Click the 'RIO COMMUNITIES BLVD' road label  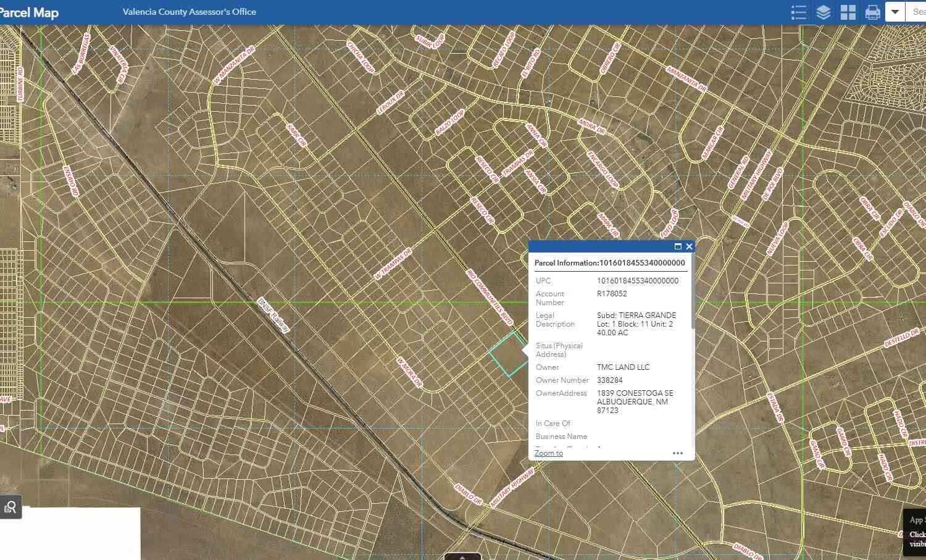[x=490, y=297]
